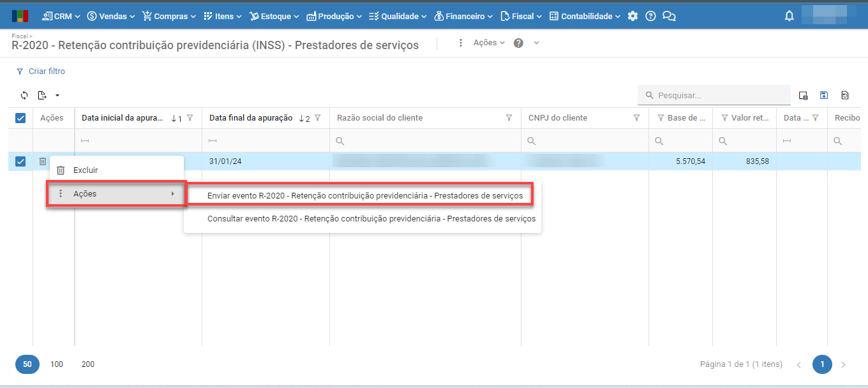Open the Qualidade menu
Image resolution: width=868 pixels, height=388 pixels.
tap(399, 16)
